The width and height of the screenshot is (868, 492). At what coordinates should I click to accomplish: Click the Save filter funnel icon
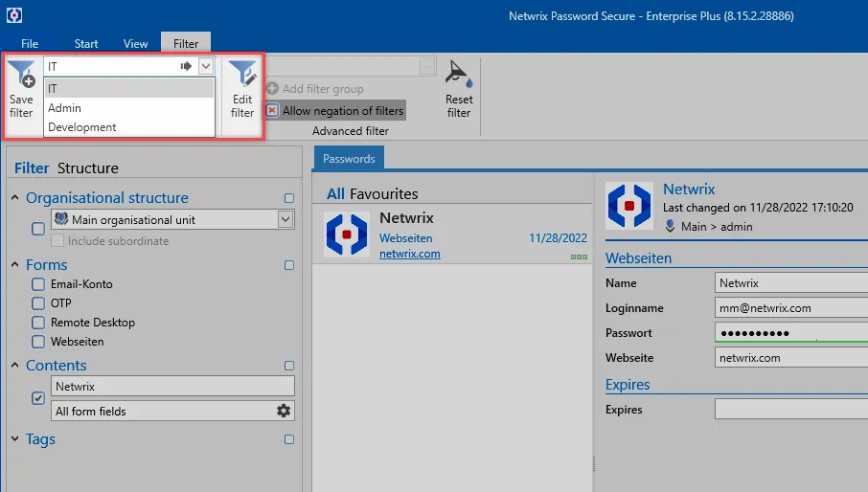tap(22, 74)
